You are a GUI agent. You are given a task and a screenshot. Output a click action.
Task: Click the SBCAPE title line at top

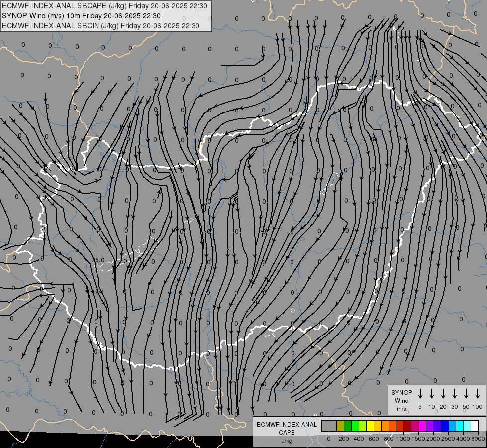point(104,6)
